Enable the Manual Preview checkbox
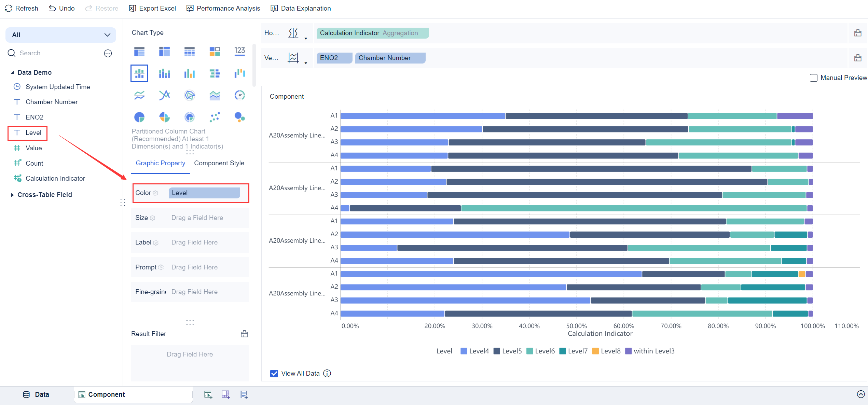 tap(814, 78)
